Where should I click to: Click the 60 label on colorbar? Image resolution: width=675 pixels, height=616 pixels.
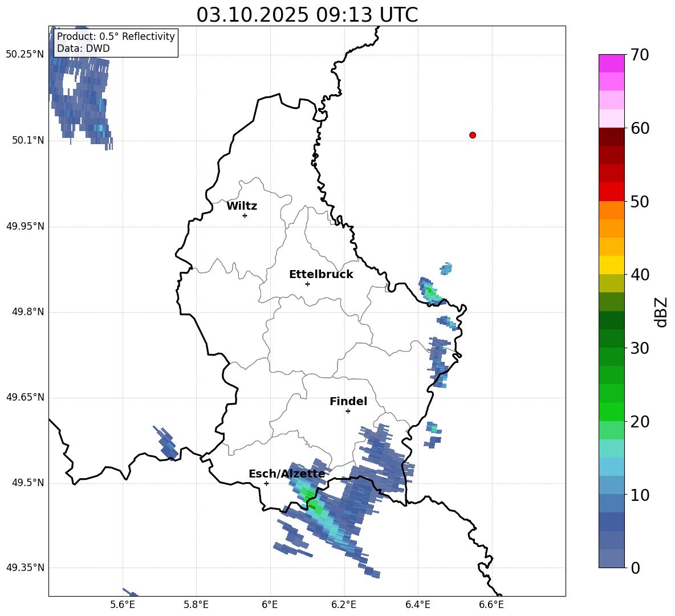[x=639, y=128]
